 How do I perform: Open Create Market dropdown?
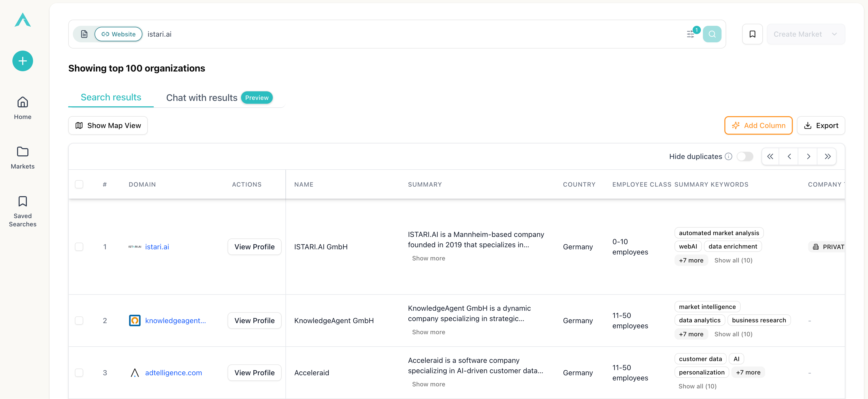806,34
